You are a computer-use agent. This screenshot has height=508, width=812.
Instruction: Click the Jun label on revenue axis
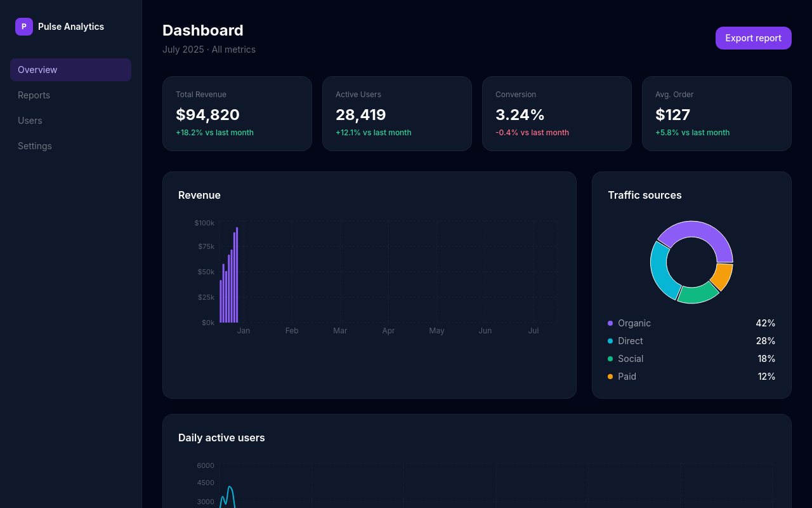485,331
